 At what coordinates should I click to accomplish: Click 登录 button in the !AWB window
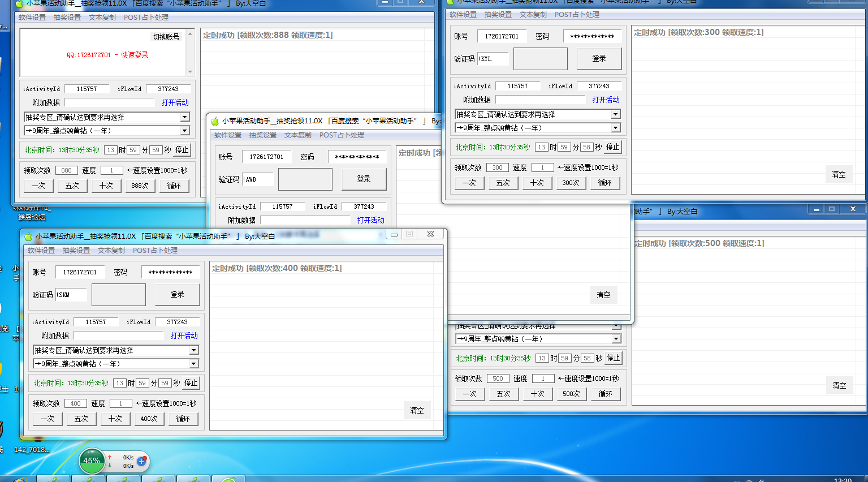364,179
